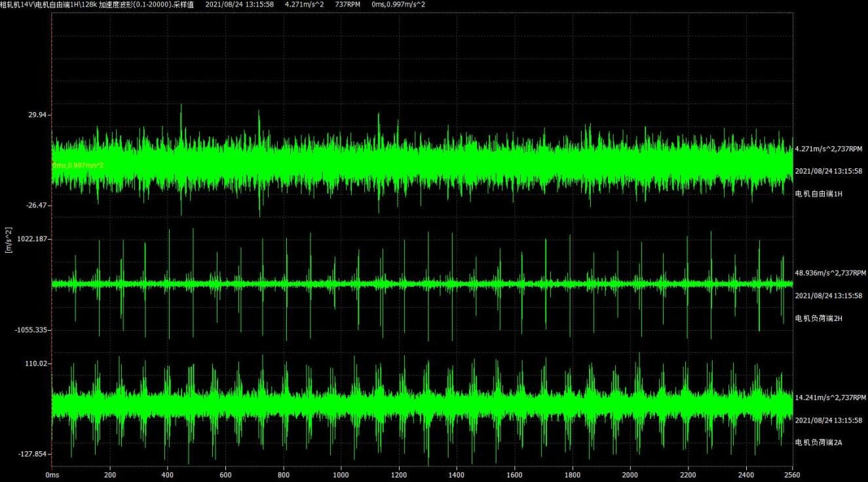Click the 737RPM value in the top header
The image size is (868, 482).
pyautogui.click(x=349, y=5)
